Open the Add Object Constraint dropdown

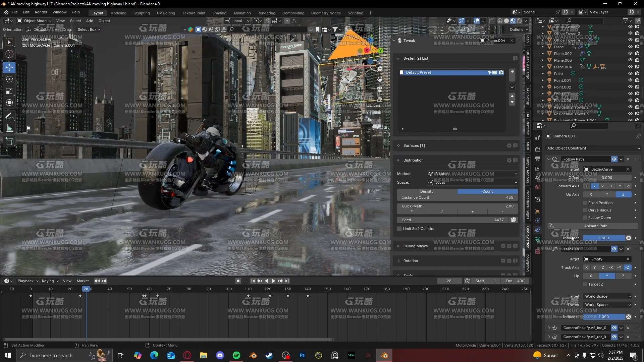click(x=593, y=148)
